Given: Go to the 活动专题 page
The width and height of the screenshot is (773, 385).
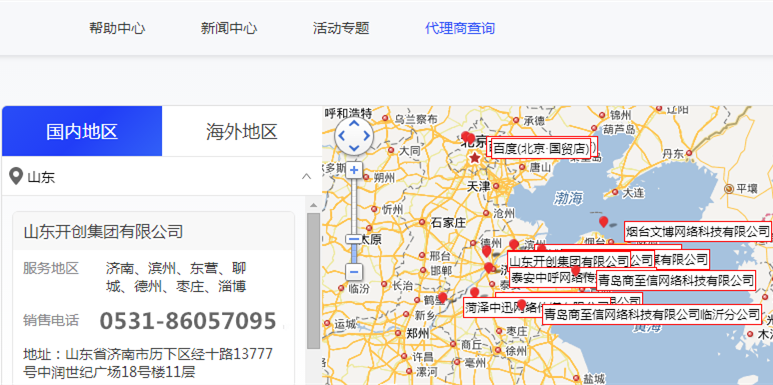Looking at the screenshot, I should point(341,28).
